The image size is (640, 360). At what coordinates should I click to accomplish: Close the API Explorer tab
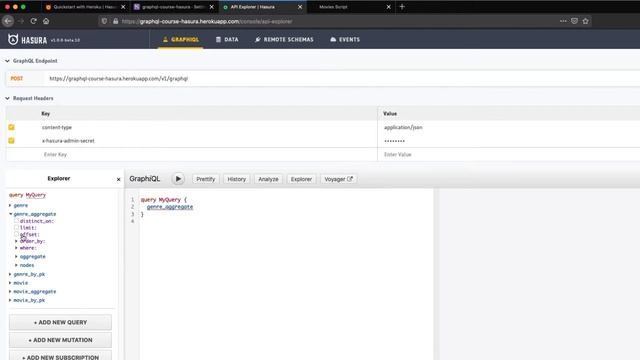(x=300, y=7)
